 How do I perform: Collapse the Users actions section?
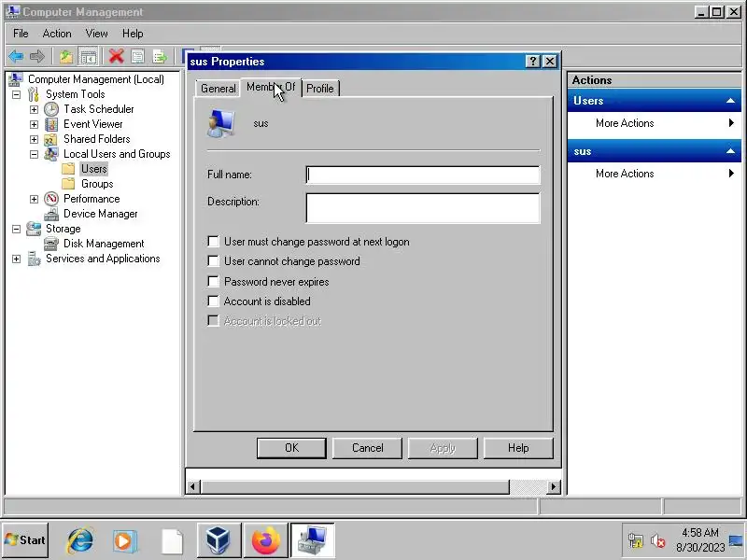[x=730, y=101]
